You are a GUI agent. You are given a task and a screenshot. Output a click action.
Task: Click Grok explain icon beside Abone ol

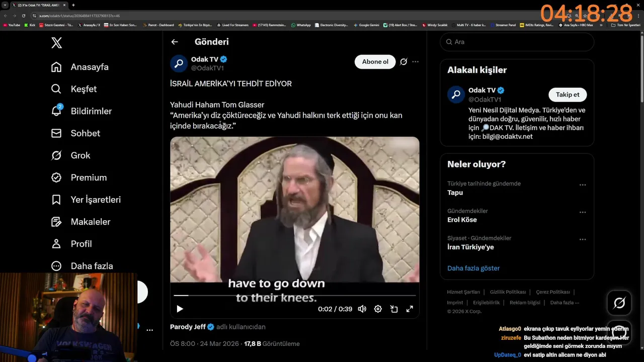404,62
